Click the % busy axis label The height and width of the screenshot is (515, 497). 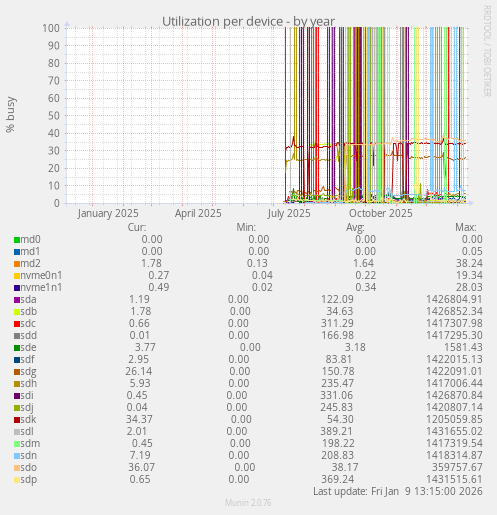(11, 115)
